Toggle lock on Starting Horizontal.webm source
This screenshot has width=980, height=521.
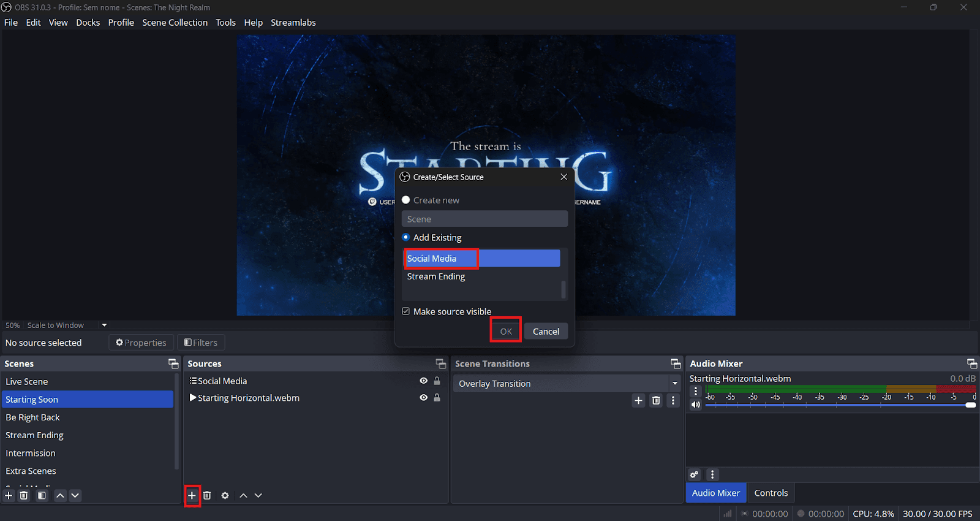click(437, 397)
